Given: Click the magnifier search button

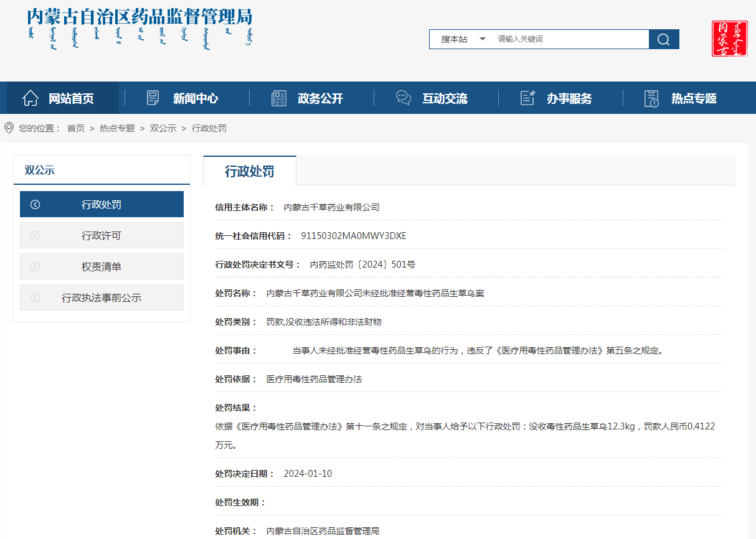Looking at the screenshot, I should point(664,39).
